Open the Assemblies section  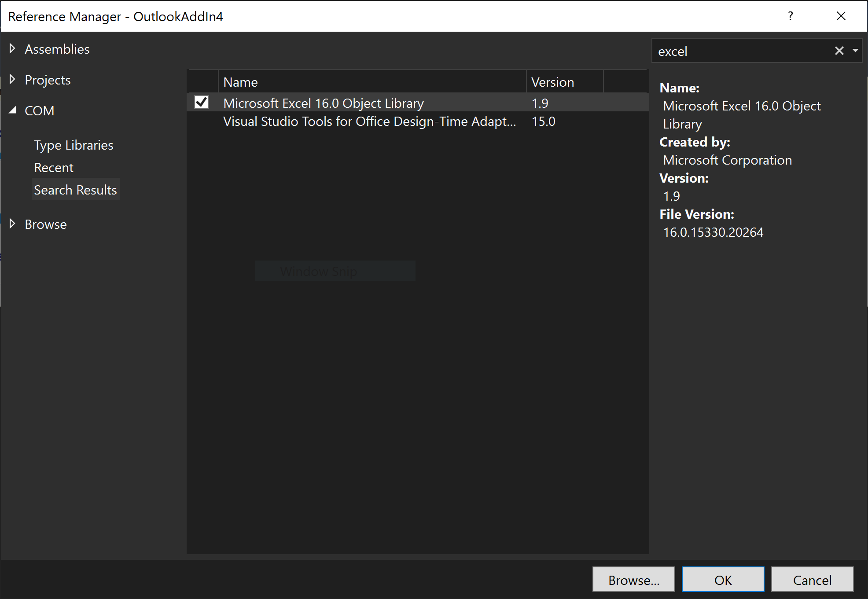coord(57,49)
